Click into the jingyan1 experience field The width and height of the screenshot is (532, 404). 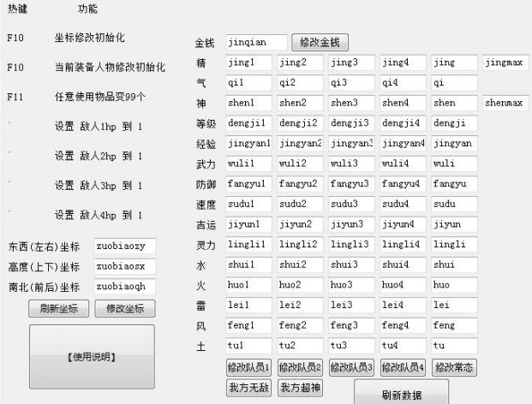coord(248,144)
